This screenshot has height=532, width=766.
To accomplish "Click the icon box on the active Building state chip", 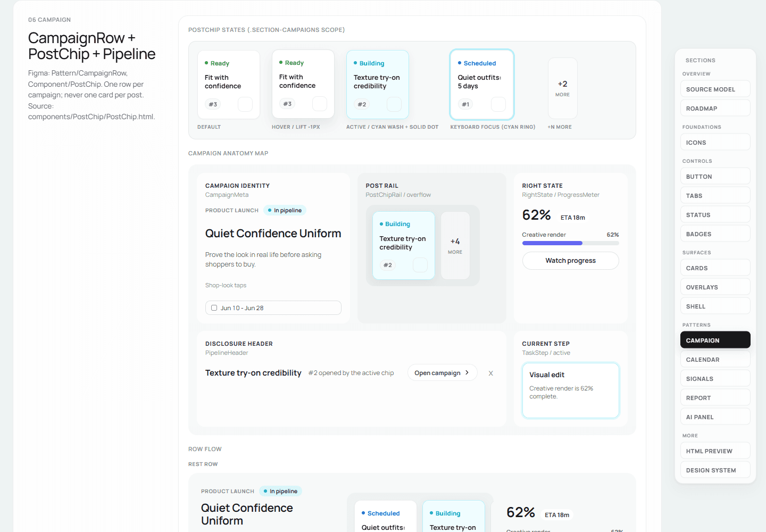I will (x=394, y=104).
